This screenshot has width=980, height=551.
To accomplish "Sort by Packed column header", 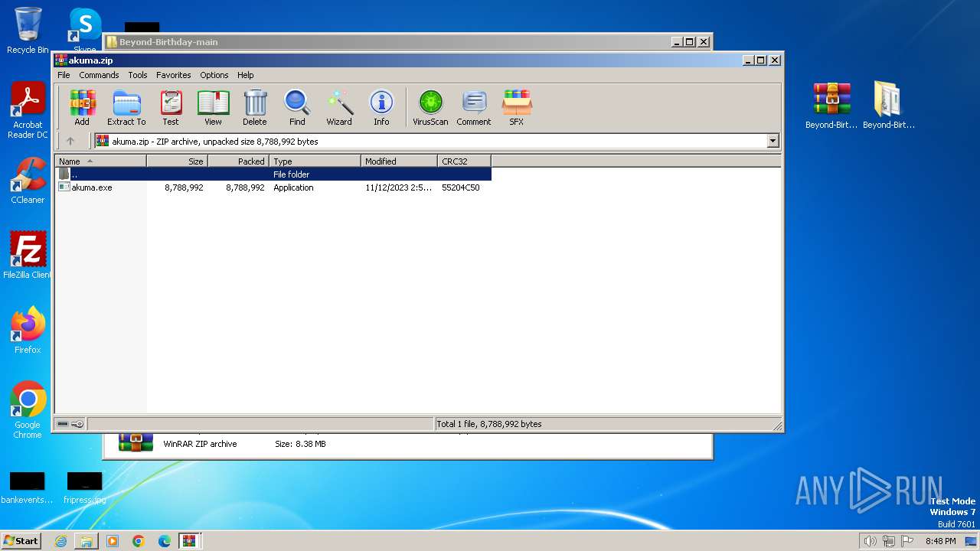I will [x=238, y=161].
